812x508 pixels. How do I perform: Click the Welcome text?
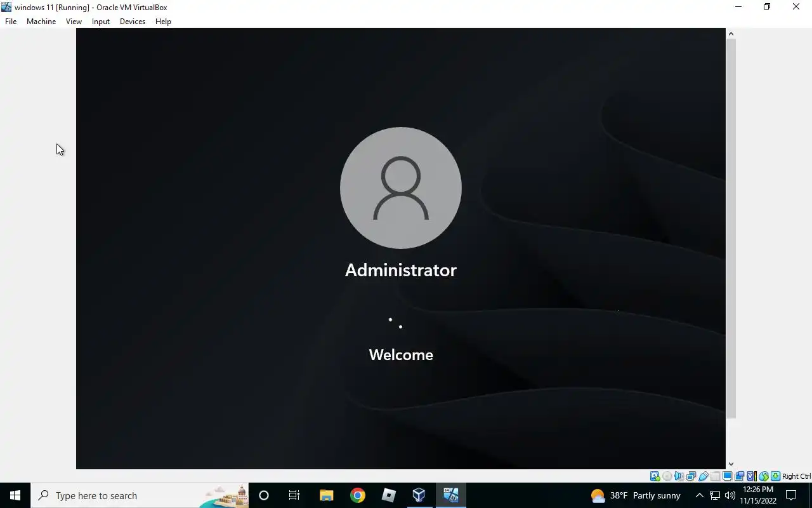tap(401, 355)
